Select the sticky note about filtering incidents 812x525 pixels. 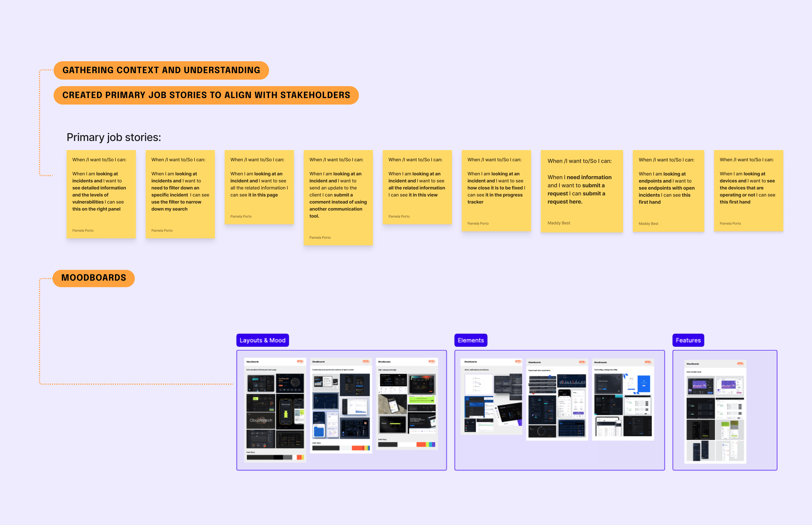(x=180, y=194)
